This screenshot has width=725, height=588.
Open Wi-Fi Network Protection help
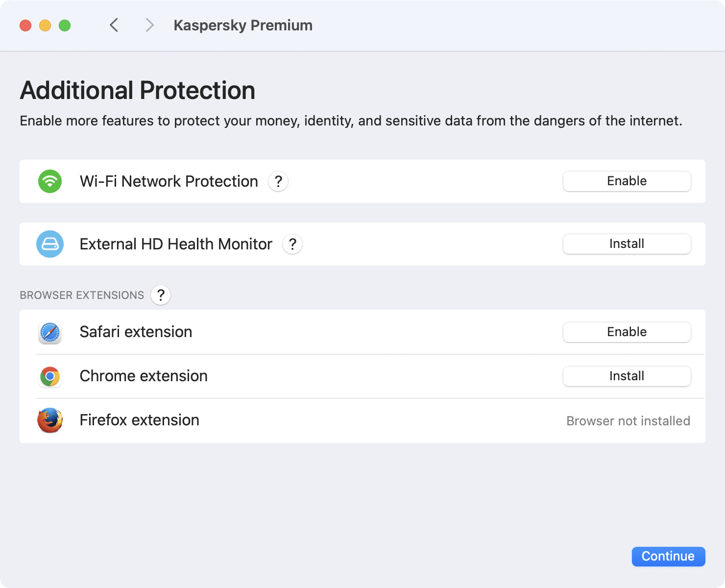[x=278, y=181]
